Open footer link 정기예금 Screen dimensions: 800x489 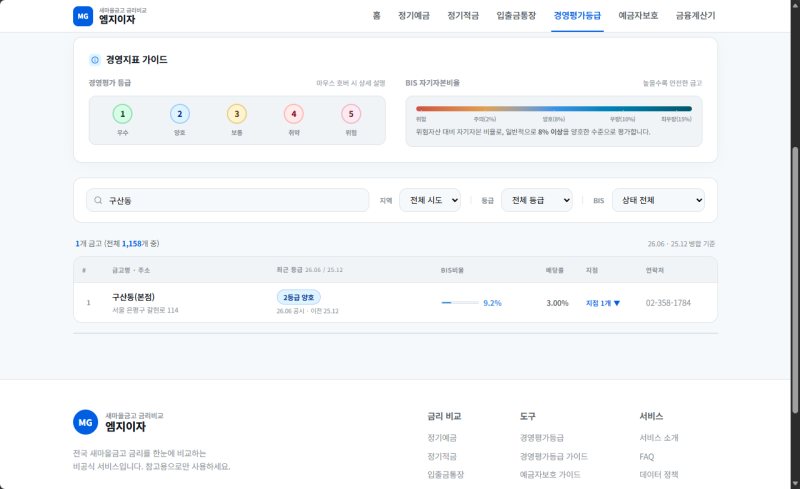(x=442, y=438)
